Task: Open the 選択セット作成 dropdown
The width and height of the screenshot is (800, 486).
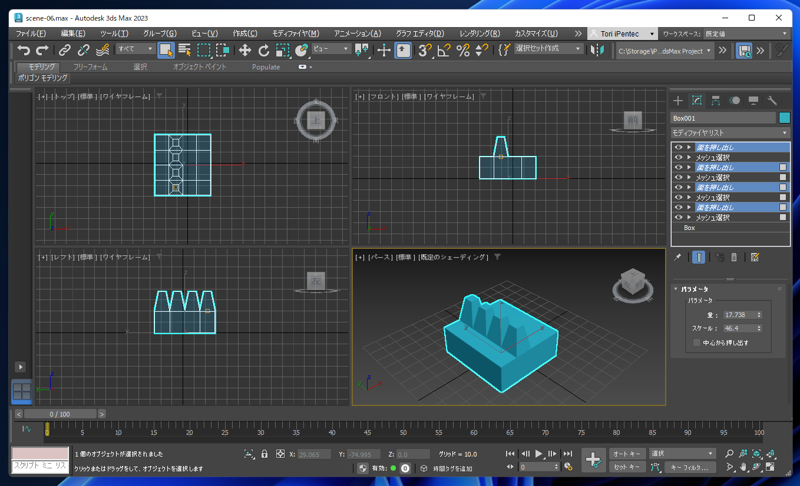Action: point(548,48)
